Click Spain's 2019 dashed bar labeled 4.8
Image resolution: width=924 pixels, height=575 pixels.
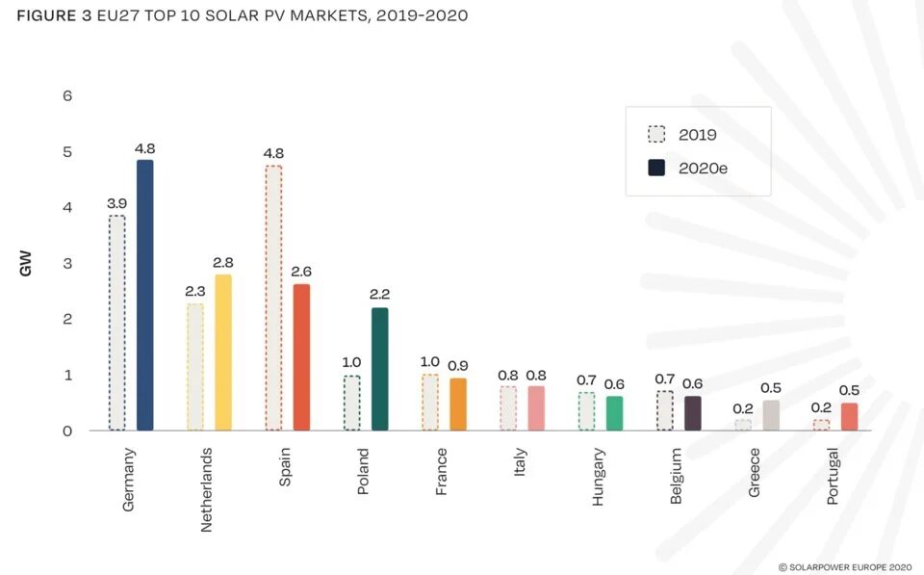[273, 298]
